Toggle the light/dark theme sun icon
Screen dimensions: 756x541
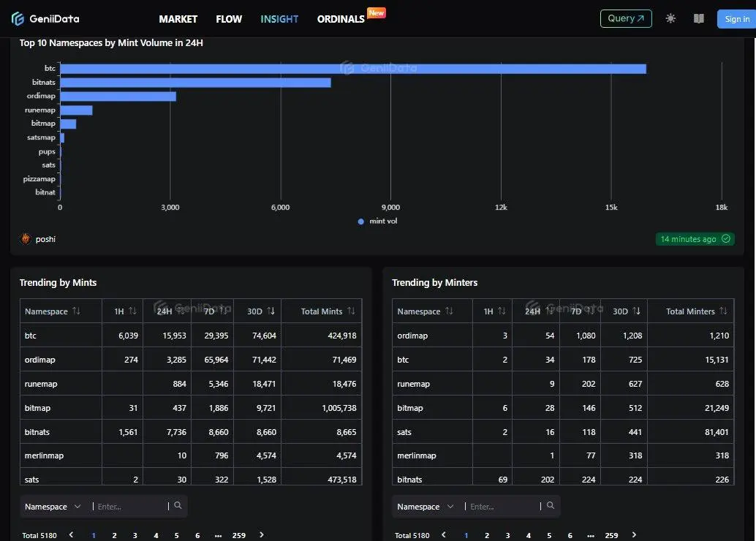click(x=670, y=19)
